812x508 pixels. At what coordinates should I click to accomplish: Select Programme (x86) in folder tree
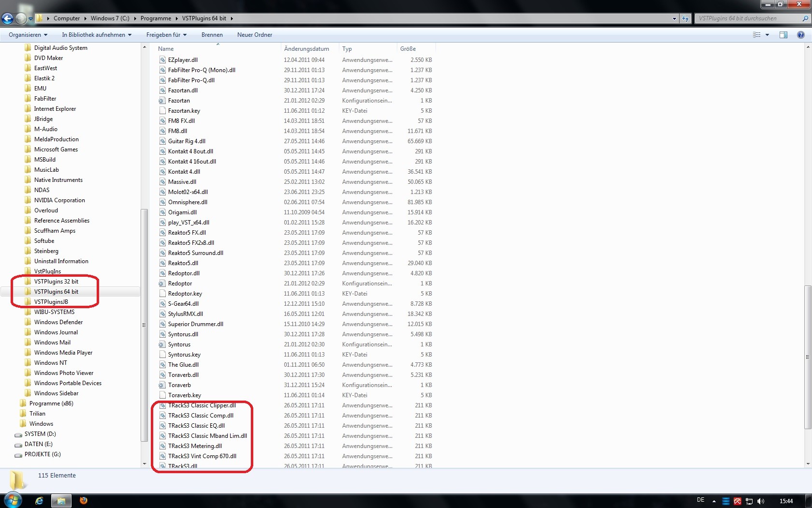coord(51,403)
